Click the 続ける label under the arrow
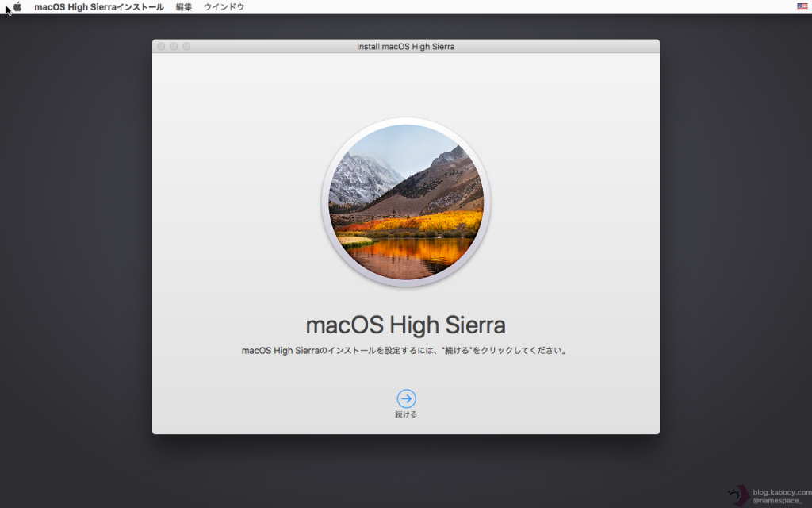Screen dimensions: 812x508 point(406,414)
